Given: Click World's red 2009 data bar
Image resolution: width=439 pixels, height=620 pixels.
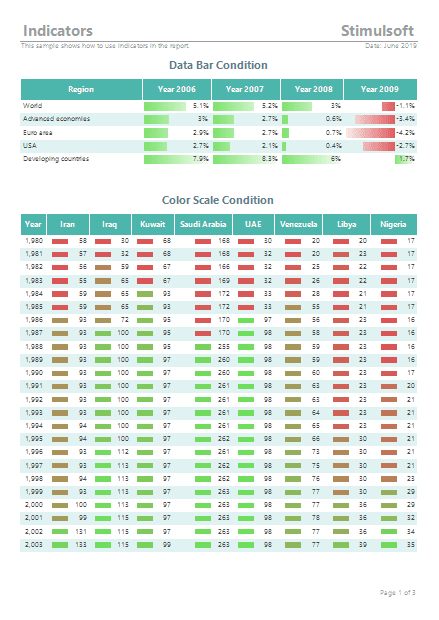Looking at the screenshot, I should pos(388,106).
